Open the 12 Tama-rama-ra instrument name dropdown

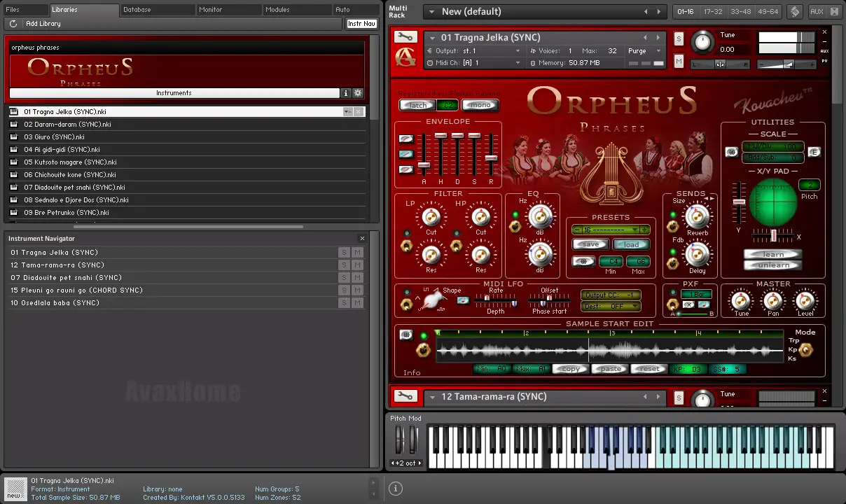(x=433, y=397)
